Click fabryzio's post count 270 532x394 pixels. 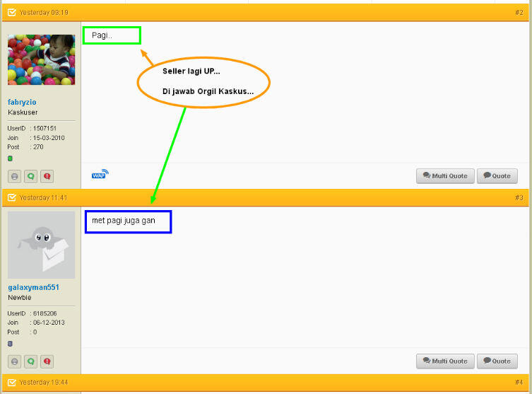(x=38, y=147)
